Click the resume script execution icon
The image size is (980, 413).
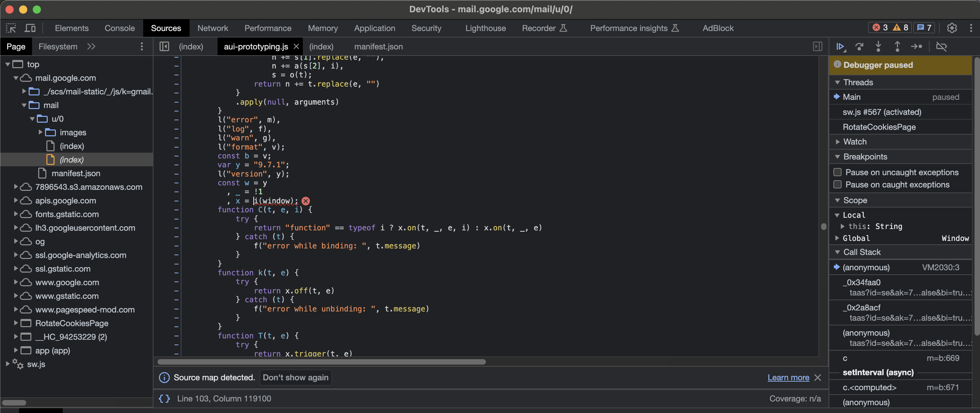click(x=841, y=46)
